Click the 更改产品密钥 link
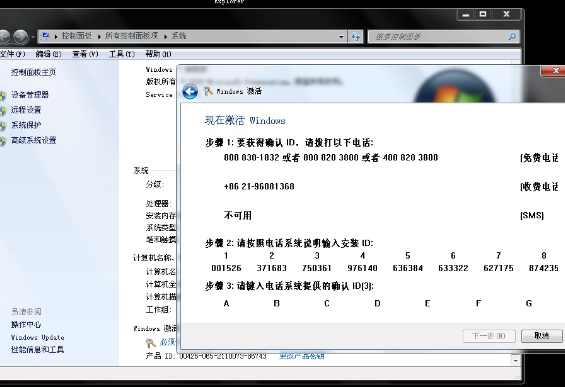The width and height of the screenshot is (565, 387). 302,356
